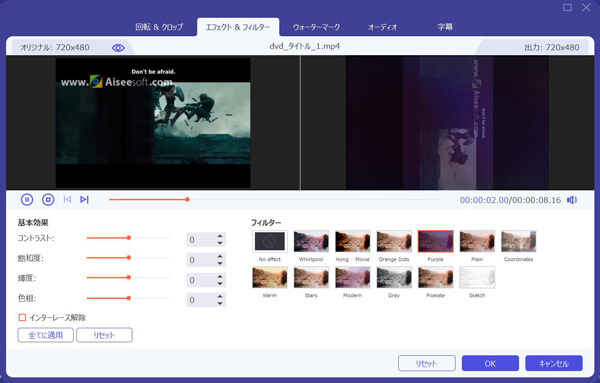Viewport: 600px width, 383px height.
Task: Click the コントラスト slider handle
Action: pos(129,238)
